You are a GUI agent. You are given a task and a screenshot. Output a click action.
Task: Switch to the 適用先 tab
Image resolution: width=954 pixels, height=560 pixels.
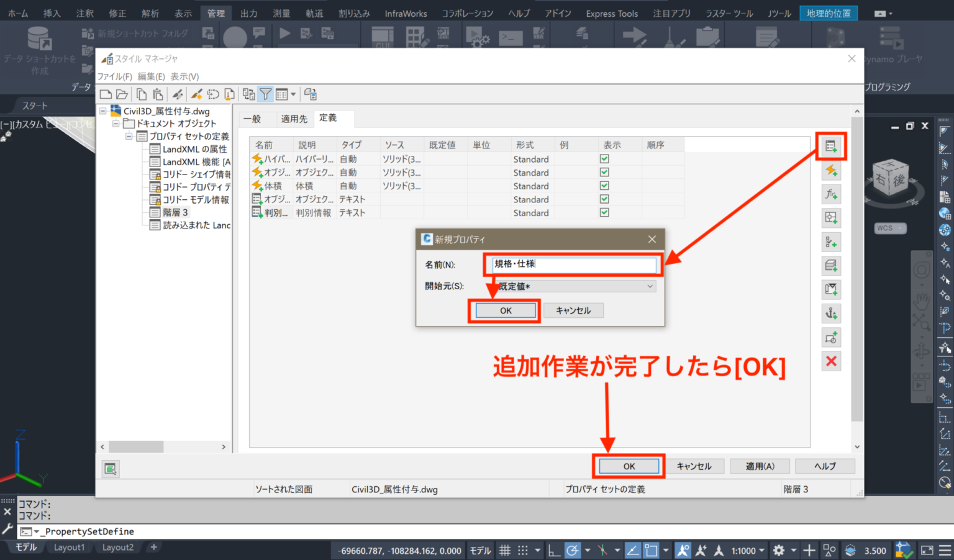(294, 119)
